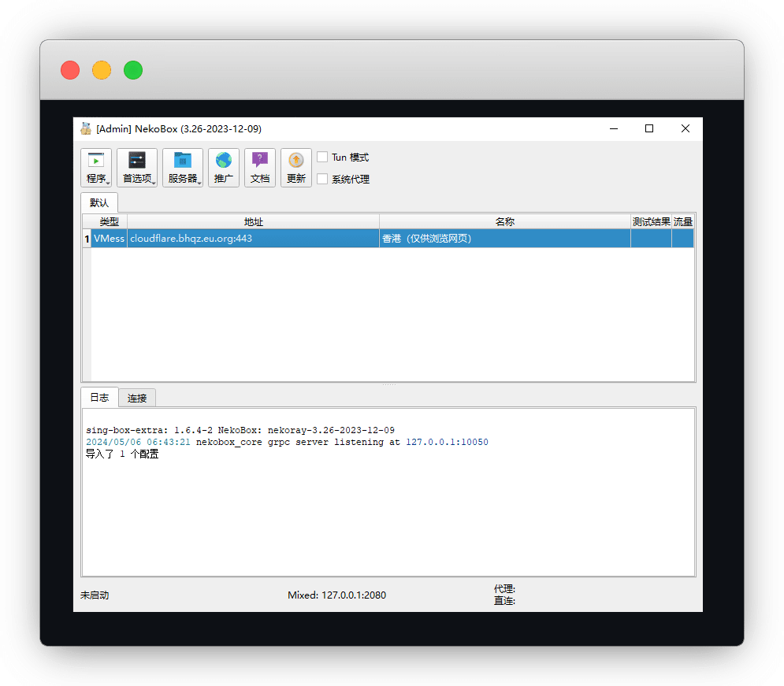Toggle the 系统代理 system proxy checkbox

pyautogui.click(x=322, y=179)
